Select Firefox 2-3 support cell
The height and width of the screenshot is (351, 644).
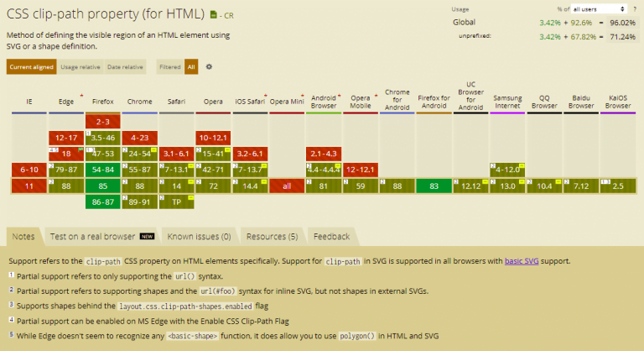(102, 122)
